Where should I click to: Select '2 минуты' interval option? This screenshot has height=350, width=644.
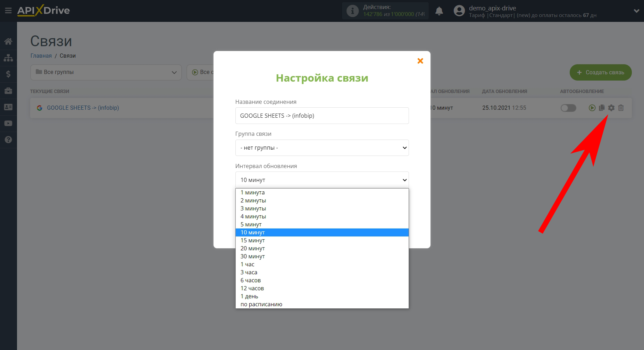(322, 200)
